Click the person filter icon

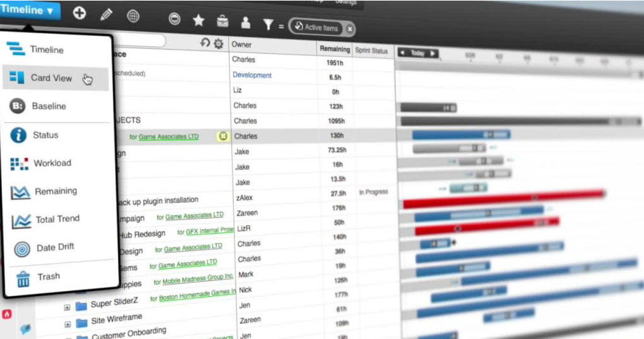click(x=245, y=23)
